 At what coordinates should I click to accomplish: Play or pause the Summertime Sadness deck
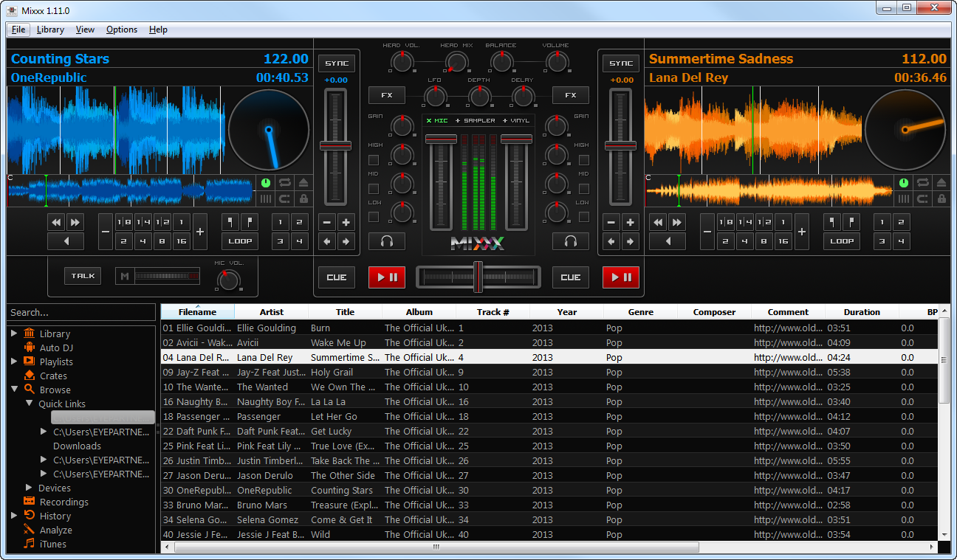click(x=621, y=277)
